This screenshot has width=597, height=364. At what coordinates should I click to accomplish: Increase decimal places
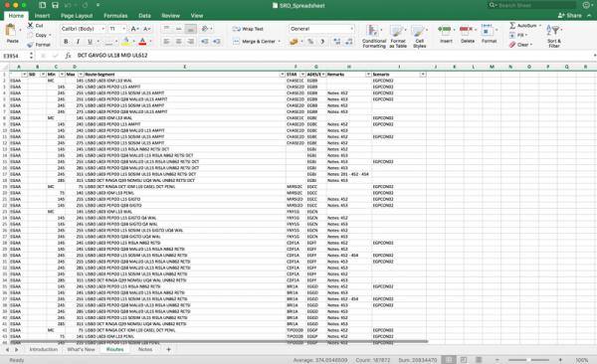tap(337, 41)
